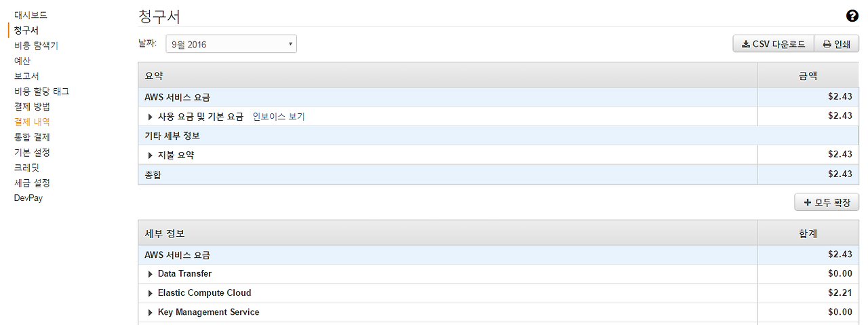Open the 날짜 month dropdown showing 9월 2016

pos(232,44)
